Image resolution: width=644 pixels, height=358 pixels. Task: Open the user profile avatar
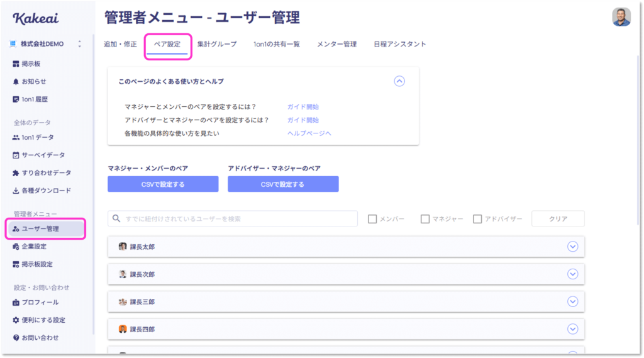point(621,17)
